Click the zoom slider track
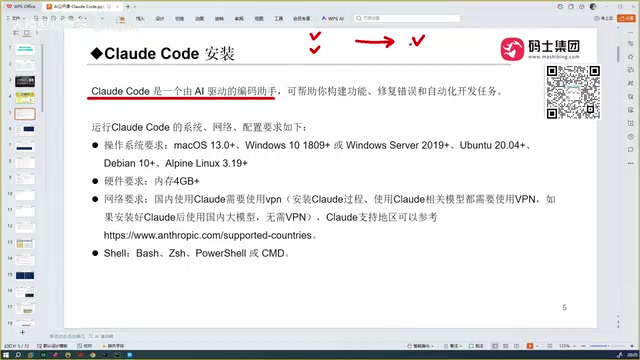 tap(609, 346)
